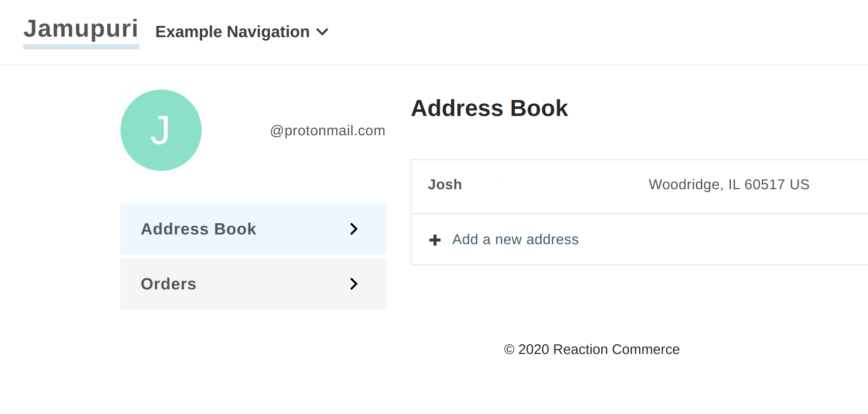The image size is (868, 414).
Task: Click the plus symbol in the address card
Action: tap(436, 240)
